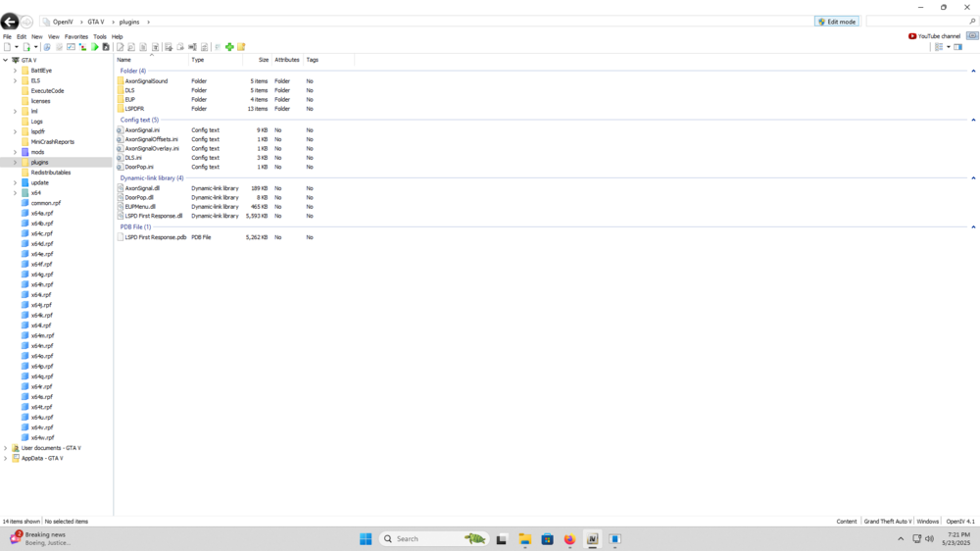Screen dimensions: 980x551
Task: Click the view file magnifier toolbar icon
Action: [131, 47]
